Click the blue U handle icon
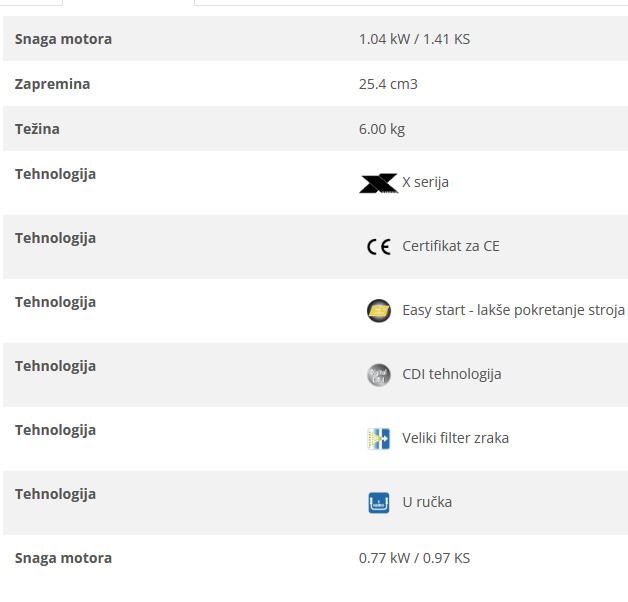The image size is (628, 602). pos(378,502)
